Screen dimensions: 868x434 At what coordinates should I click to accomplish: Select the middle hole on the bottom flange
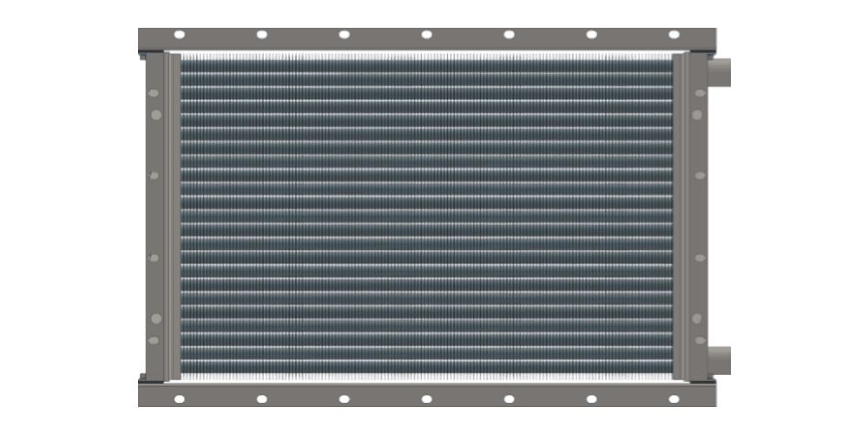[x=426, y=398]
